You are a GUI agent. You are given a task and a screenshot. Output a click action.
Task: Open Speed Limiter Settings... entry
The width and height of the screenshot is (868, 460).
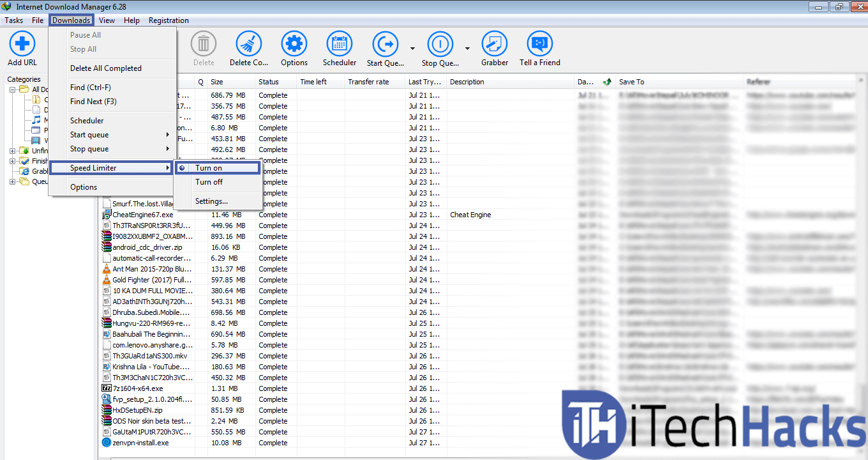point(211,201)
